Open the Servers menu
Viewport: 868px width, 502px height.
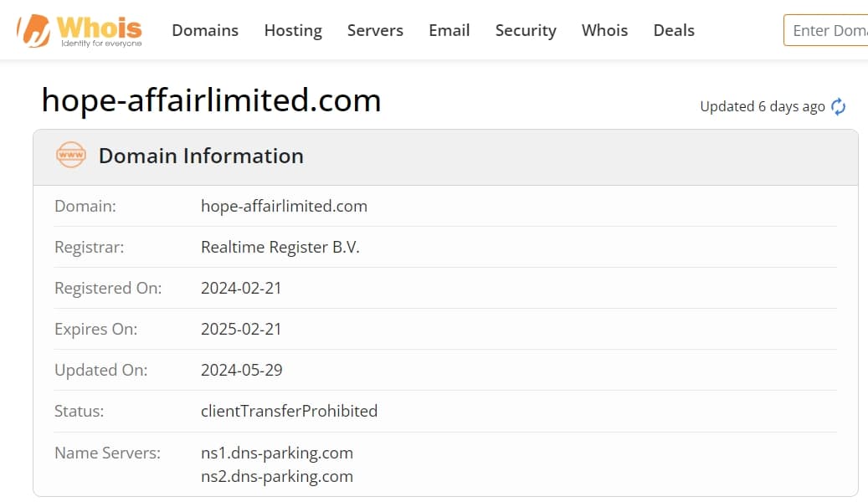point(375,30)
